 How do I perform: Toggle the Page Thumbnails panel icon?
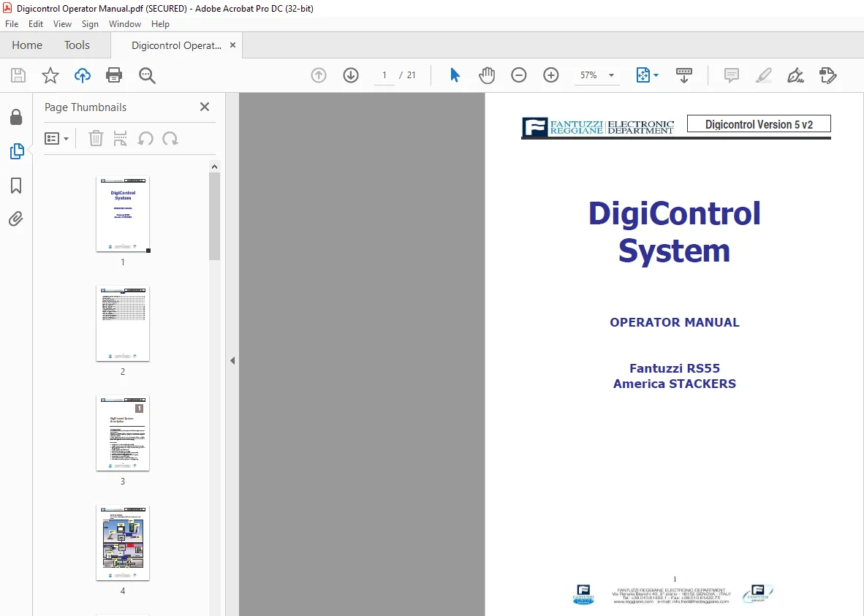[x=17, y=151]
